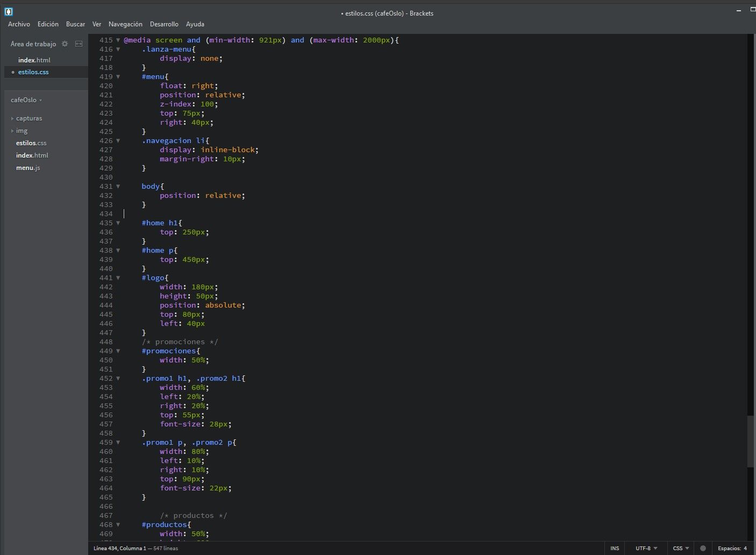
Task: Click the vertical scrollbar thumb
Action: point(751,442)
